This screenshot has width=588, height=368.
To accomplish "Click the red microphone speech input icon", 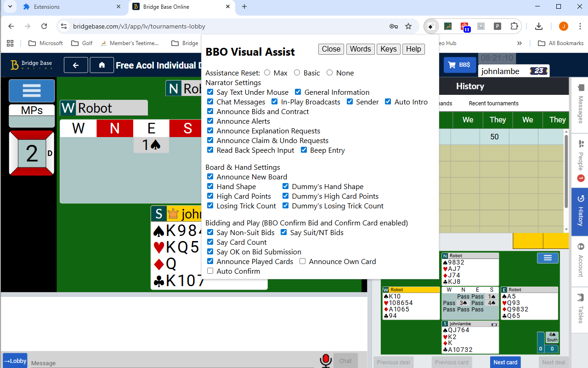I will tap(326, 361).
